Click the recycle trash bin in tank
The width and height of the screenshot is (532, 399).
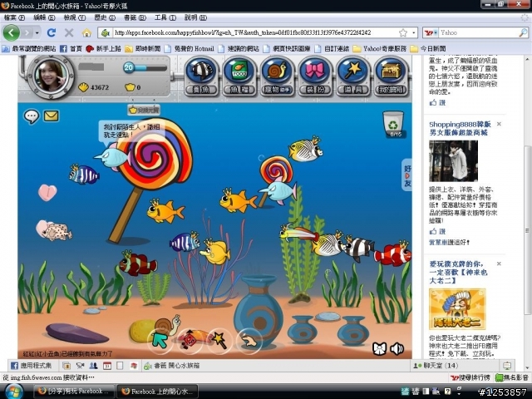pyautogui.click(x=393, y=124)
